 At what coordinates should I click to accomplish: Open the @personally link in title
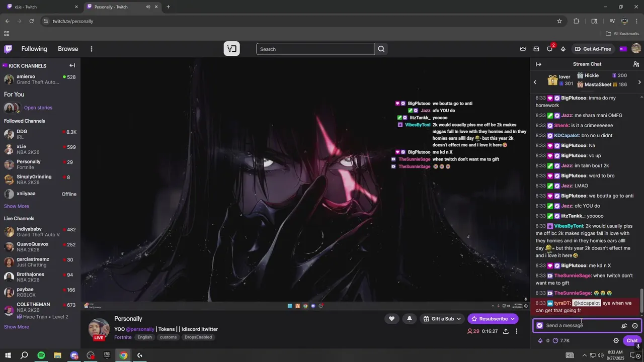[140, 329]
